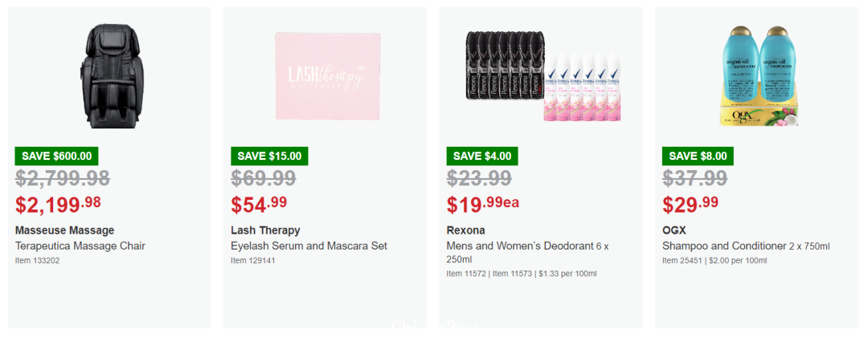Open Eyelash Serum and Mascara Set link
The height and width of the screenshot is (338, 868).
(309, 246)
